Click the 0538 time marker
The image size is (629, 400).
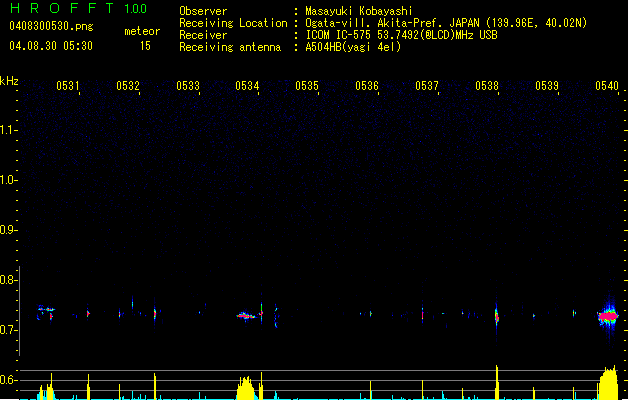(487, 86)
